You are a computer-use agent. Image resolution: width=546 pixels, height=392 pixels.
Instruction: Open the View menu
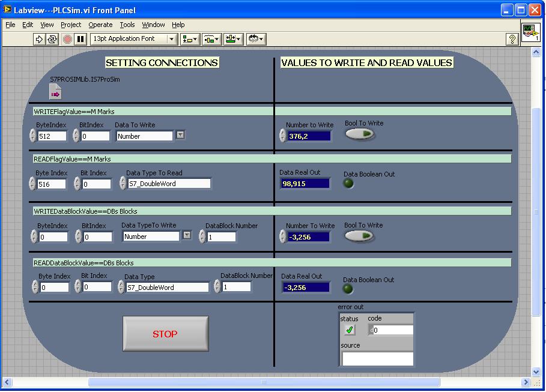click(x=47, y=25)
